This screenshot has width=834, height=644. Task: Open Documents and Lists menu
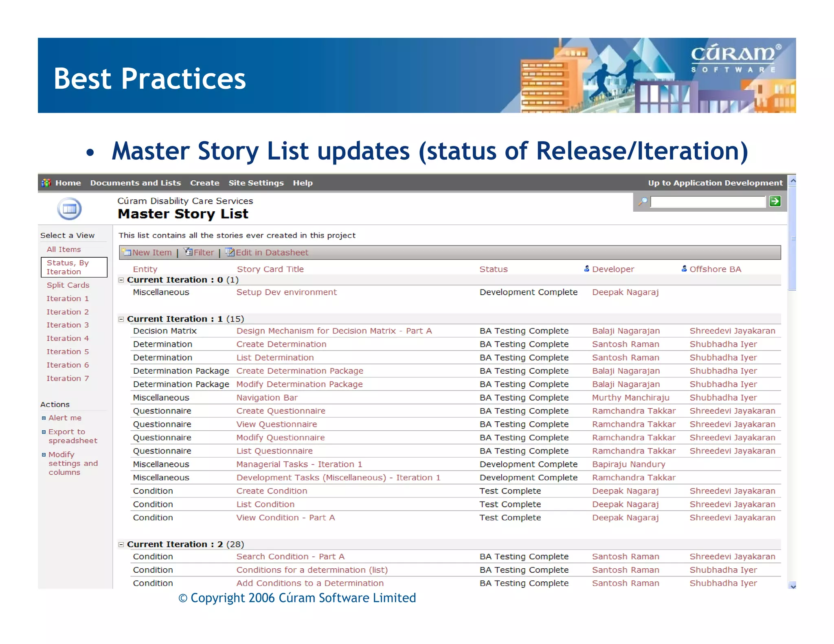[x=135, y=183]
